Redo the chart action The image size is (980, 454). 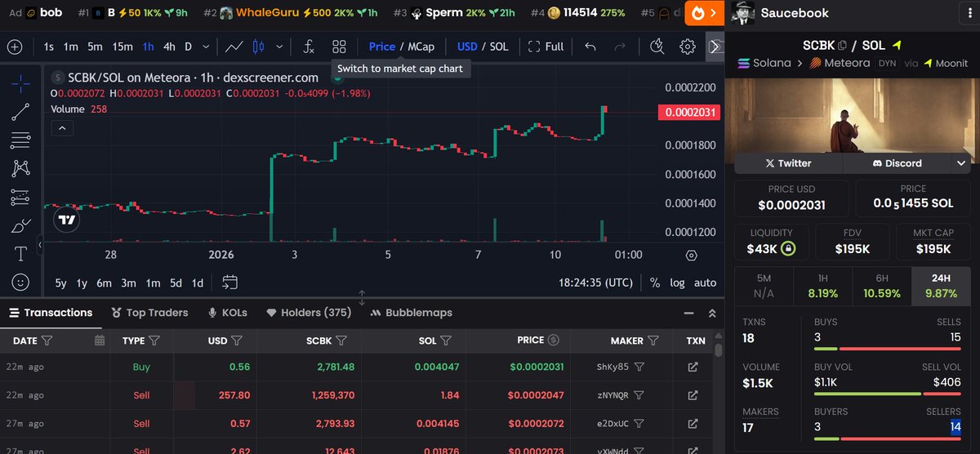(x=620, y=47)
